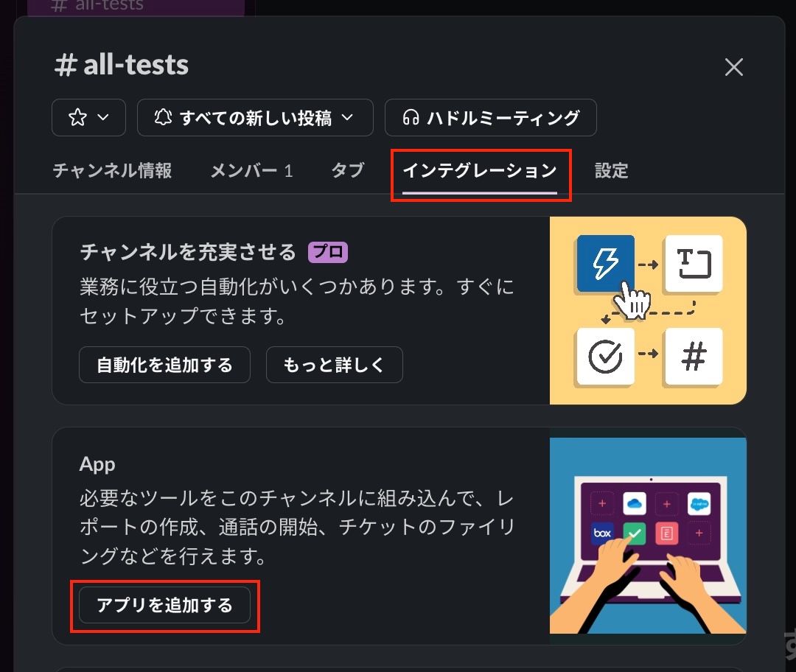
Task: Click the Salesforce cloud icon on laptop illustration
Action: click(698, 504)
